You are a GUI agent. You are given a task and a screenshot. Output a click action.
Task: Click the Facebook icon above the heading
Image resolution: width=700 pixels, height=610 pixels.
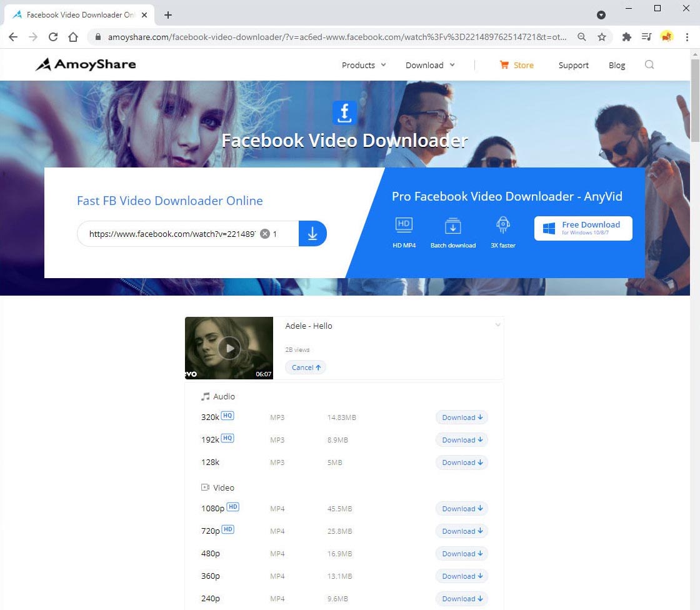tap(344, 112)
